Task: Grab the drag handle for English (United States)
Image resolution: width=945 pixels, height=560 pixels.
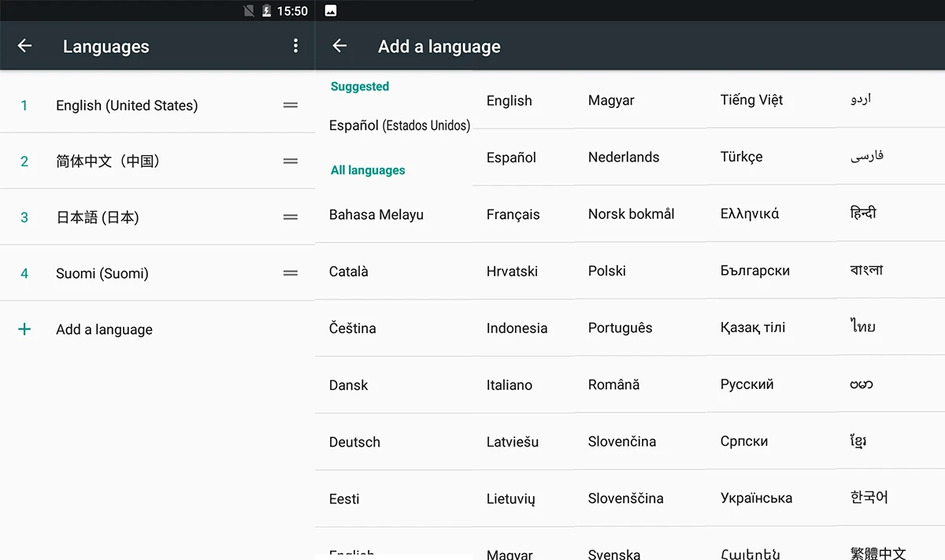Action: point(291,105)
